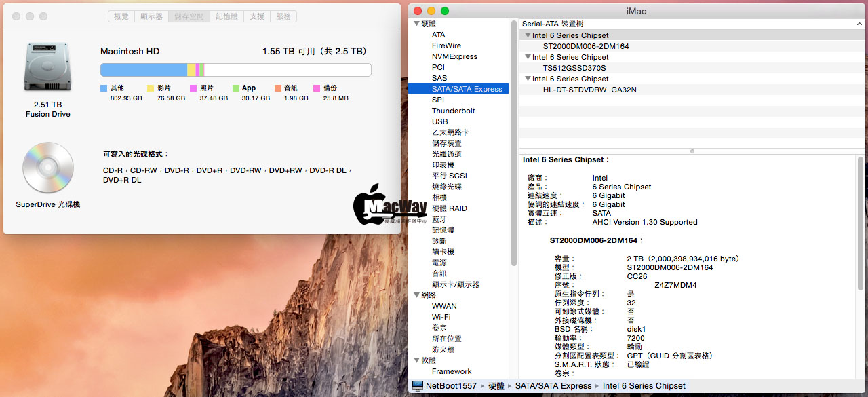Select PCI in the sidebar
This screenshot has width=868, height=397.
coord(438,67)
